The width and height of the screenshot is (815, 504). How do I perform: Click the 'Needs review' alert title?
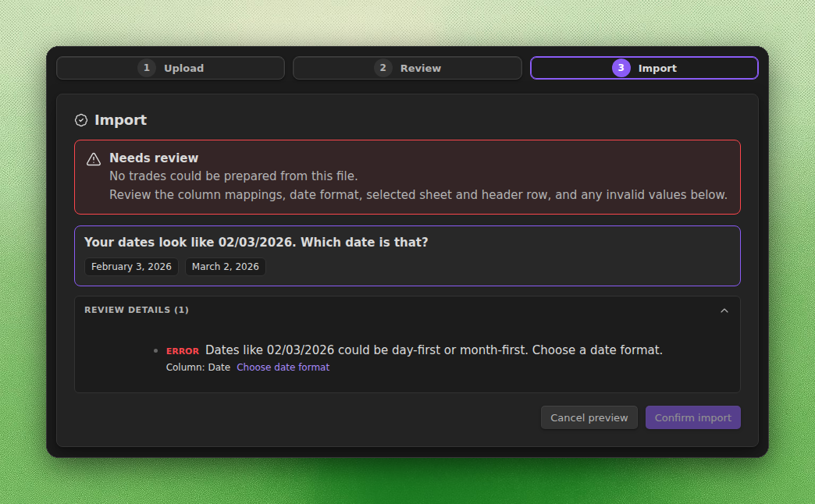pos(154,158)
